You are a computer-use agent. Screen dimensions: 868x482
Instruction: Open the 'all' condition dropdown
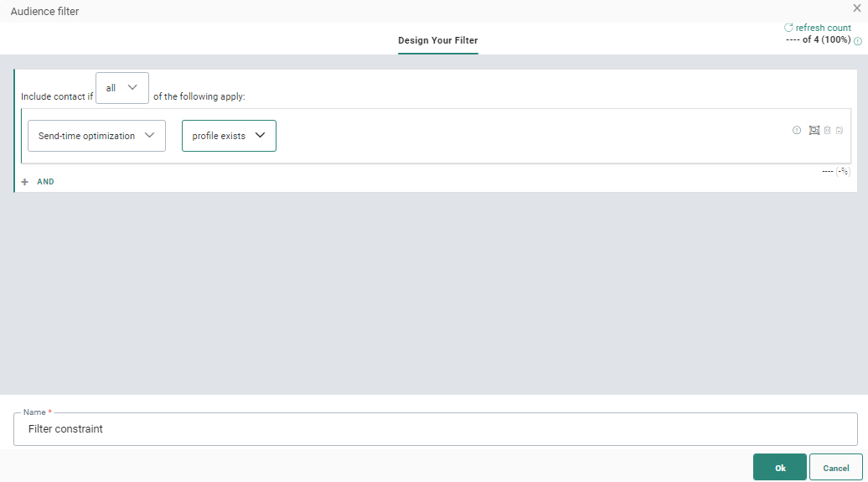coord(122,88)
